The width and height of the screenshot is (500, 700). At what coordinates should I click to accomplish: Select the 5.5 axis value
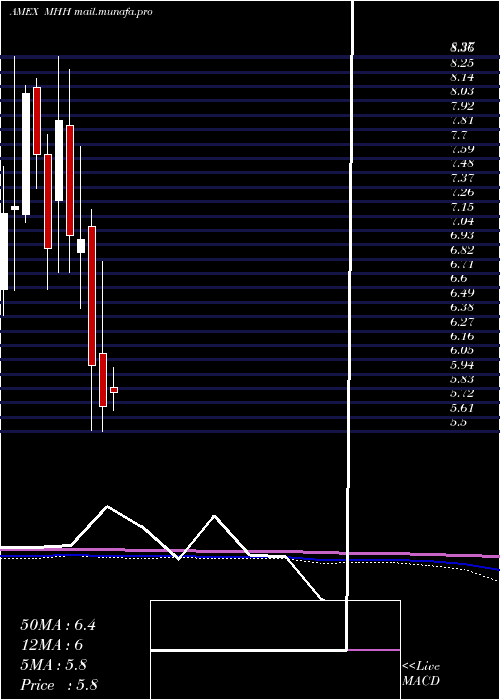(459, 422)
